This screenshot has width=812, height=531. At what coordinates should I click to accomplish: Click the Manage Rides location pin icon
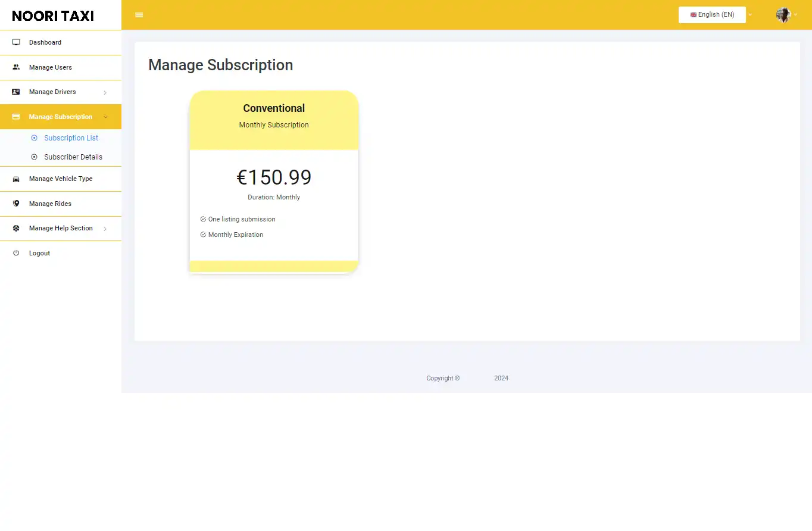pyautogui.click(x=15, y=204)
